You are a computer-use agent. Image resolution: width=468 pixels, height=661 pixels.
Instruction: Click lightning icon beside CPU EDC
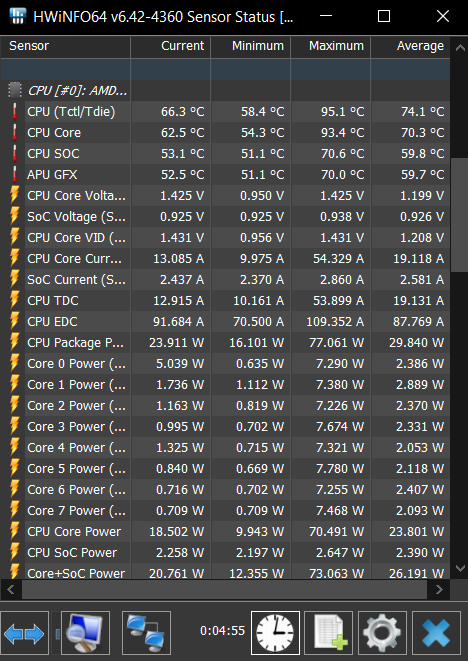click(x=15, y=321)
